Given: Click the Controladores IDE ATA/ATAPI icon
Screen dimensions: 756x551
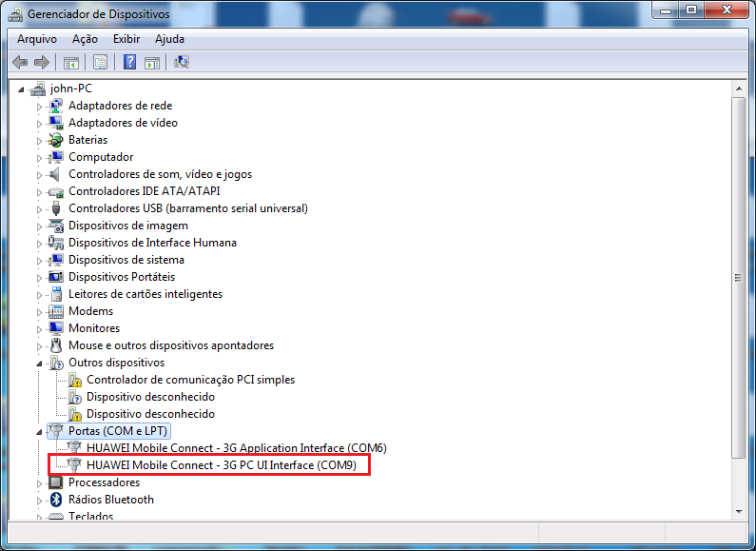Looking at the screenshot, I should point(56,191).
